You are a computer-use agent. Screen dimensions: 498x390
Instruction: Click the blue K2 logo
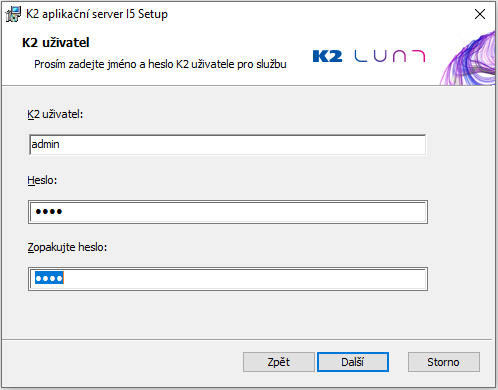point(327,56)
